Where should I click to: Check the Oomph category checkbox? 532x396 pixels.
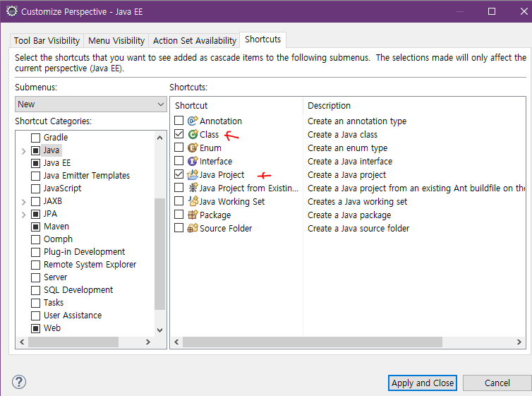(35, 239)
